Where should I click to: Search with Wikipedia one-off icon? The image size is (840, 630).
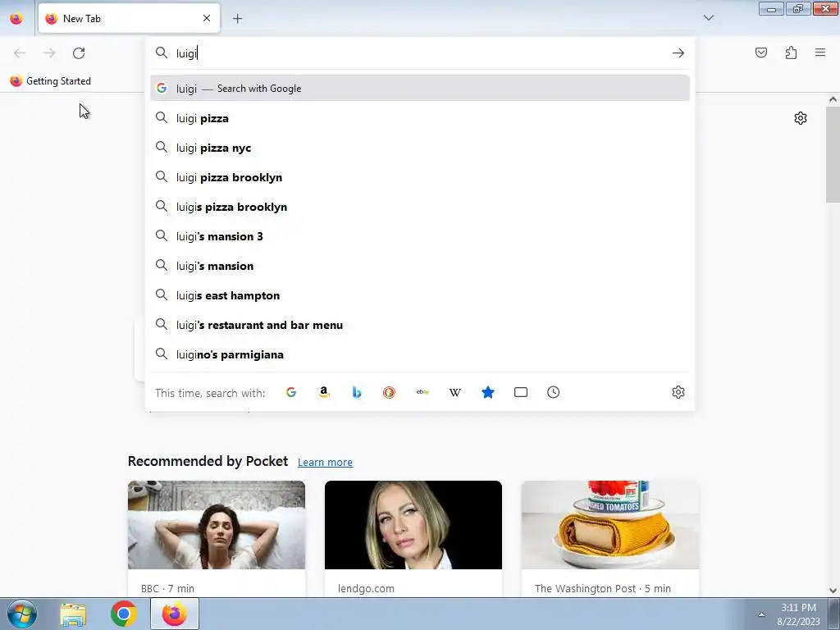454,392
